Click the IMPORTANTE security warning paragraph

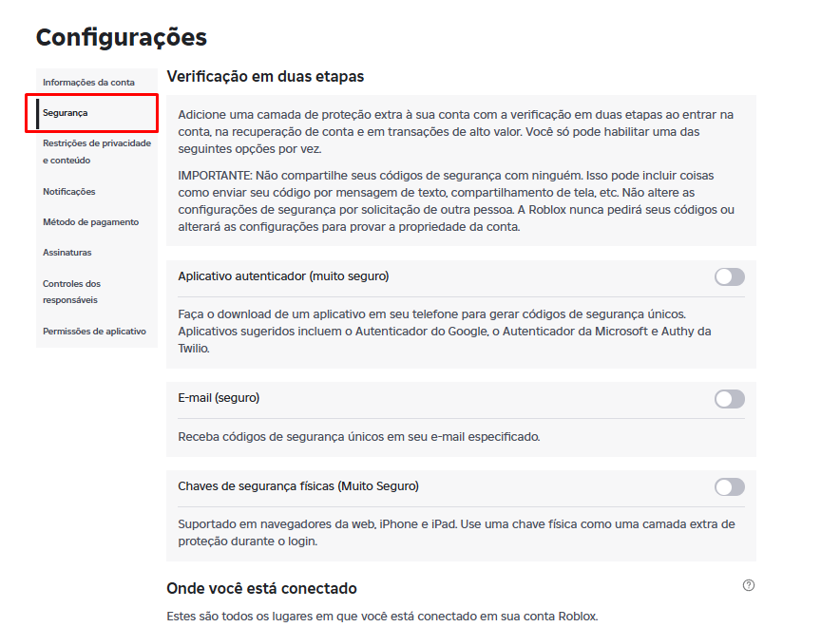[x=456, y=201]
